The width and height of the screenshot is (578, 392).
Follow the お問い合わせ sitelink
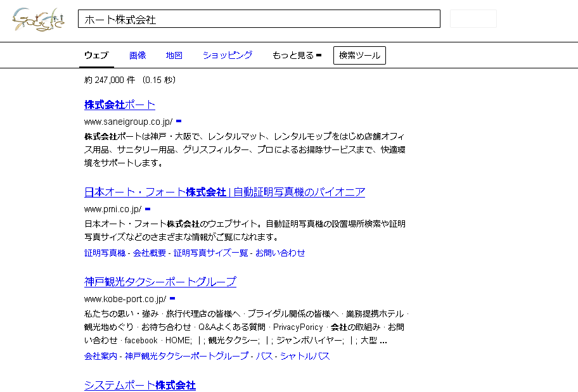(280, 253)
